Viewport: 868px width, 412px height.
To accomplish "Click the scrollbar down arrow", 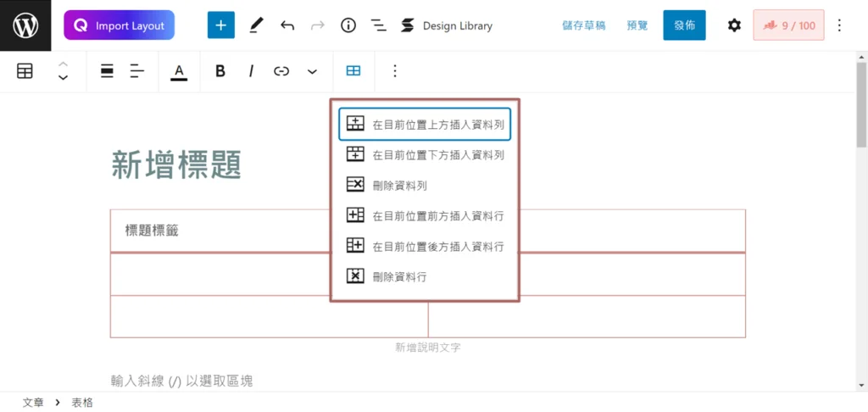I will tap(861, 385).
